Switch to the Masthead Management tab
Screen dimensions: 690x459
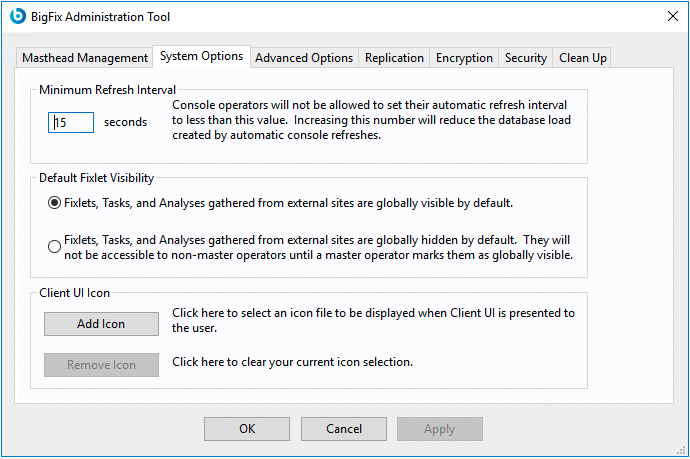tap(85, 58)
